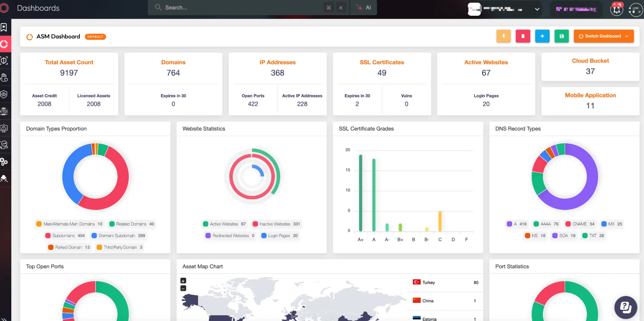Expand the sidebar with bottom chevron
Screen dimensions: 644x321
click(x=4, y=319)
